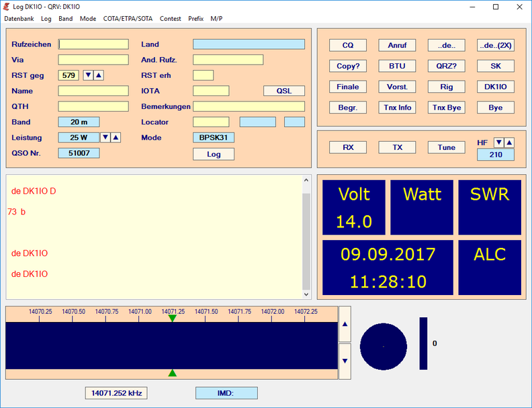Click into the Rufzeichen input field
Screen dimensions: 532x408
point(93,44)
